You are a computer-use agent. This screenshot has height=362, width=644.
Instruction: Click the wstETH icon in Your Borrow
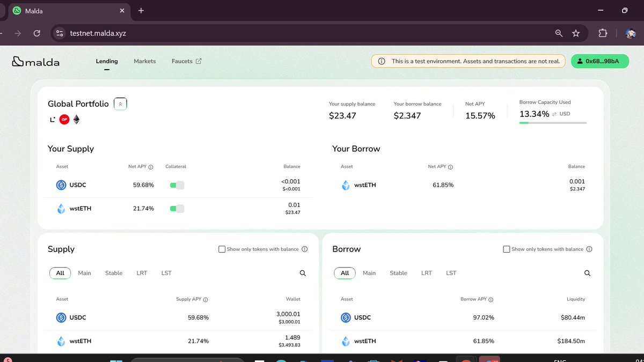click(346, 185)
